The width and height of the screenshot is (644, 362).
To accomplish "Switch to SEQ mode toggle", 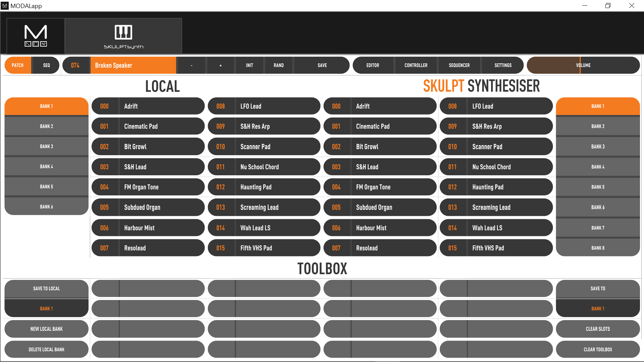I will [46, 65].
